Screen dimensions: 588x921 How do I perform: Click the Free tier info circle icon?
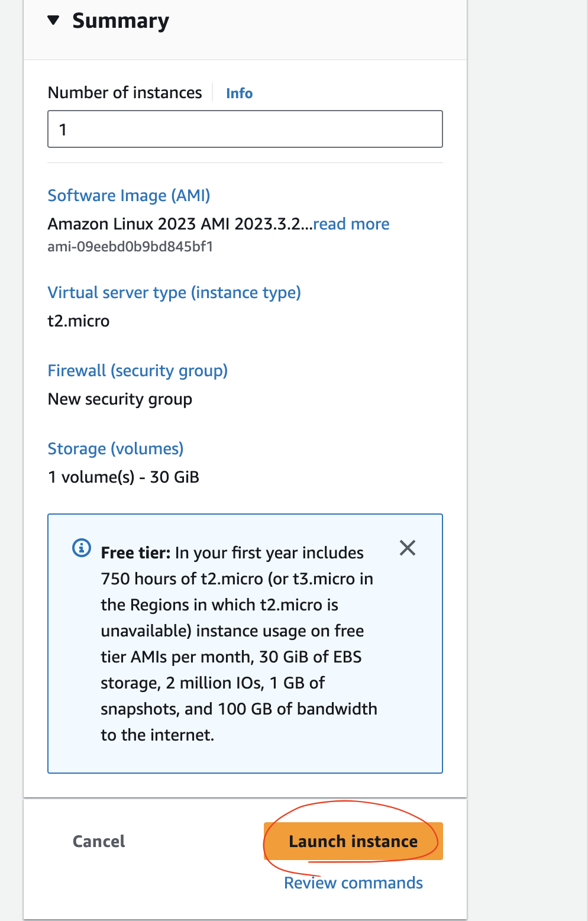pyautogui.click(x=82, y=548)
